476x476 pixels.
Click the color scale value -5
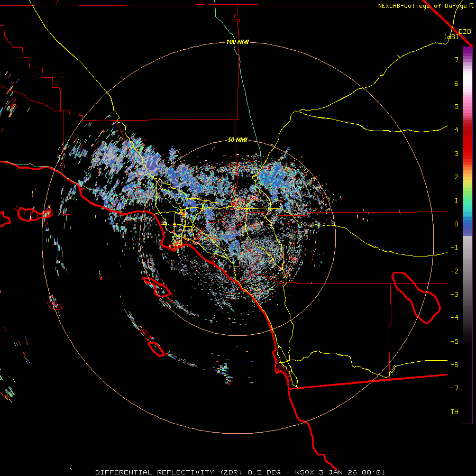[454, 342]
